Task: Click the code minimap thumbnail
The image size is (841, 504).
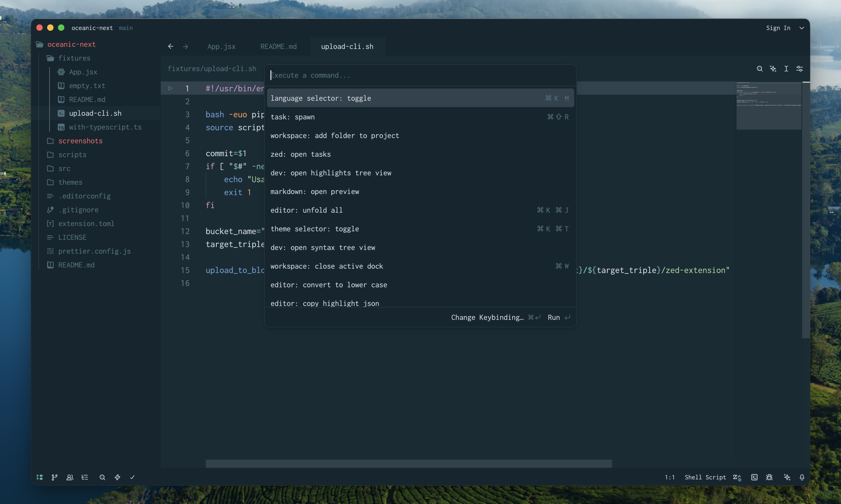Action: pyautogui.click(x=769, y=105)
